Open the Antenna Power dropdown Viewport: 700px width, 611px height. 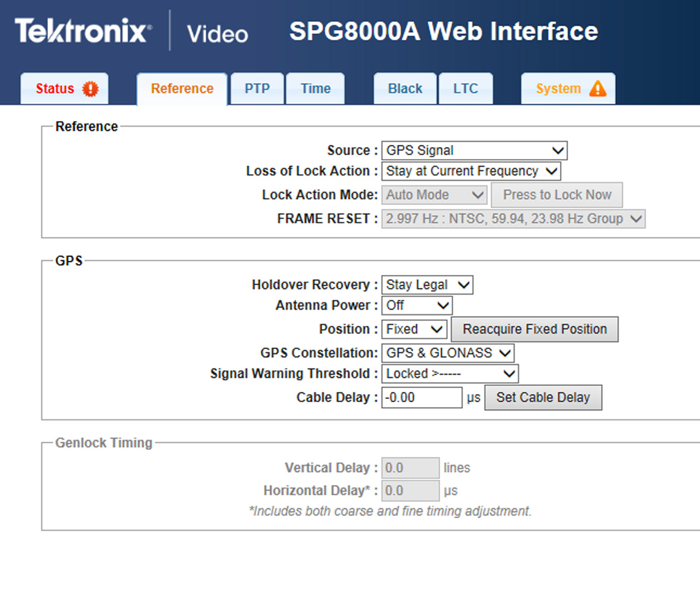coord(417,305)
